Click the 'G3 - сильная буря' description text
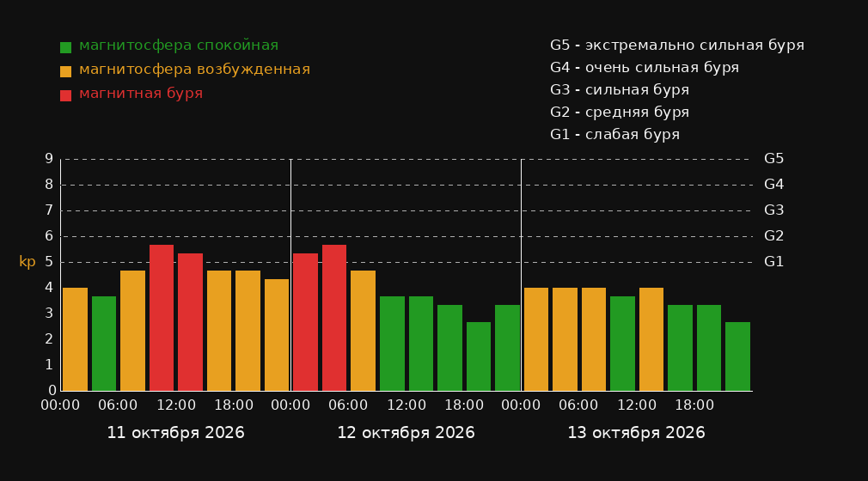 pyautogui.click(x=620, y=89)
